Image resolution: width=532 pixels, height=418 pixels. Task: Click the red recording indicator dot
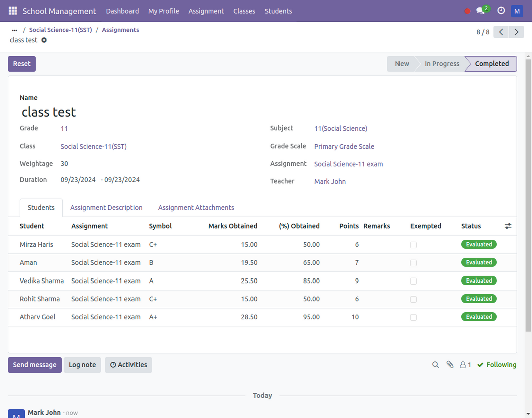coord(467,11)
